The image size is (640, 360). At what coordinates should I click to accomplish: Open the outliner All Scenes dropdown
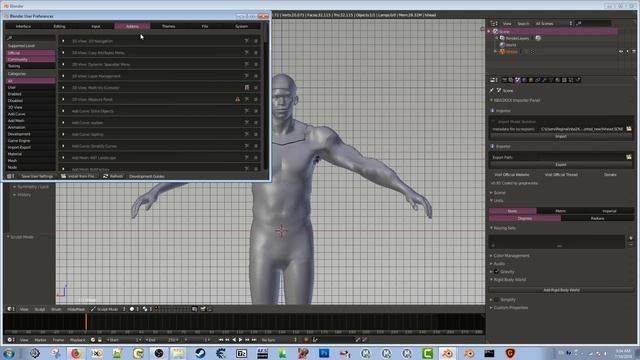(x=553, y=24)
